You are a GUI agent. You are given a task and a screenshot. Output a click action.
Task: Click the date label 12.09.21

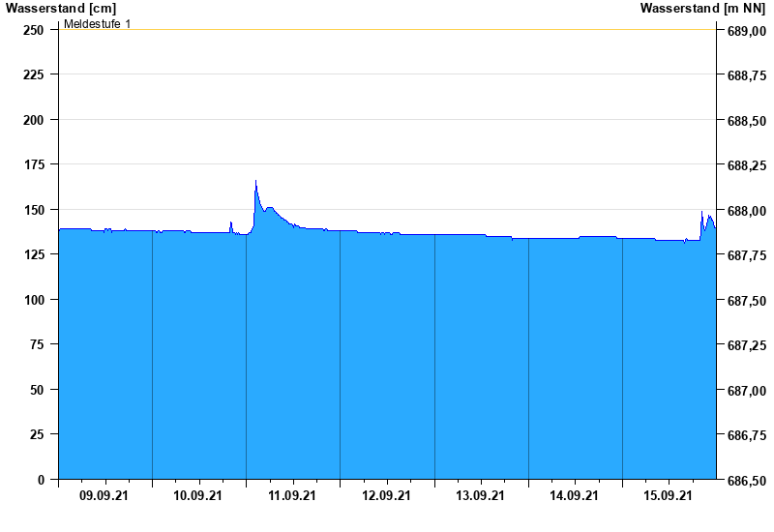point(386,495)
